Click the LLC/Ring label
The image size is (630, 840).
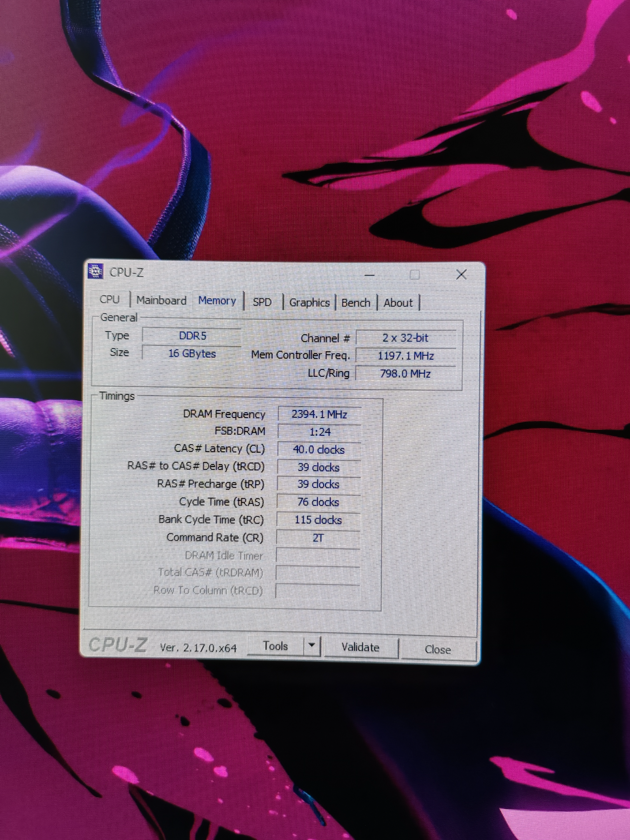pyautogui.click(x=329, y=373)
